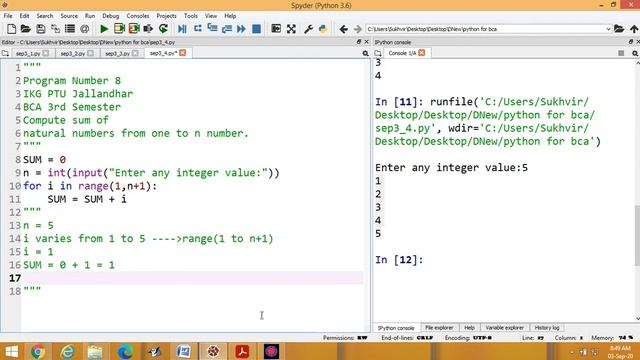Switch to sep3_1.py editor tab
640x360 pixels.
[x=28, y=53]
